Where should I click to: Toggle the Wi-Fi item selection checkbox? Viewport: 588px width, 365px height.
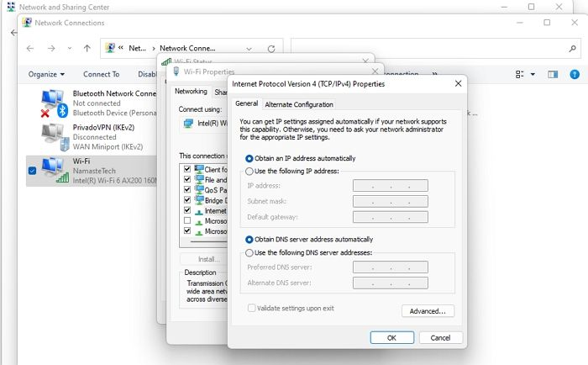32,171
